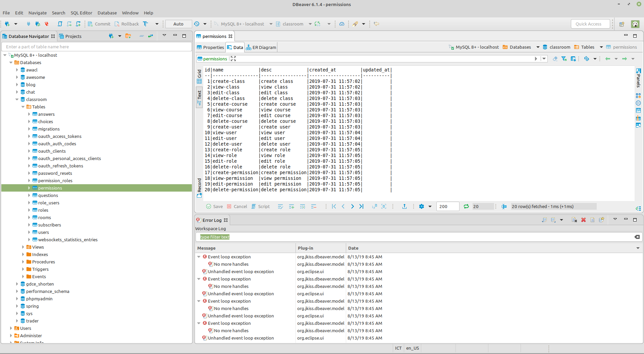Go to the first row page icon
The width and height of the screenshot is (644, 354).
(x=334, y=206)
